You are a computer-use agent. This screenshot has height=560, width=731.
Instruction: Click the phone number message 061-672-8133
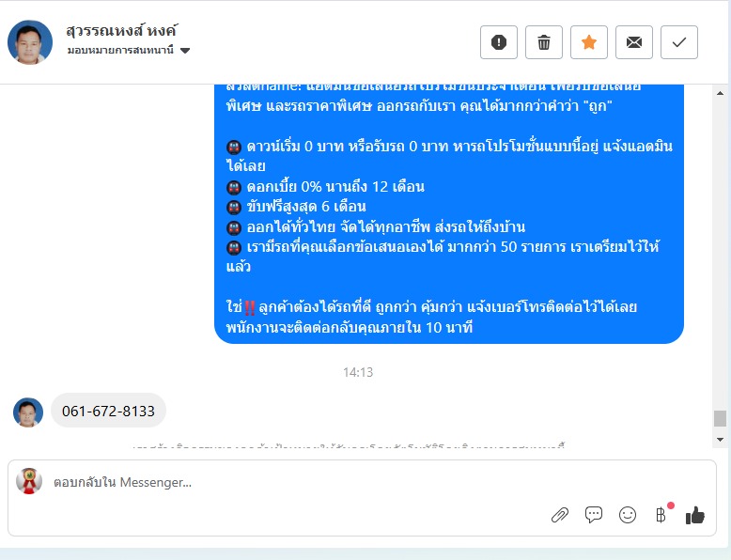(108, 411)
